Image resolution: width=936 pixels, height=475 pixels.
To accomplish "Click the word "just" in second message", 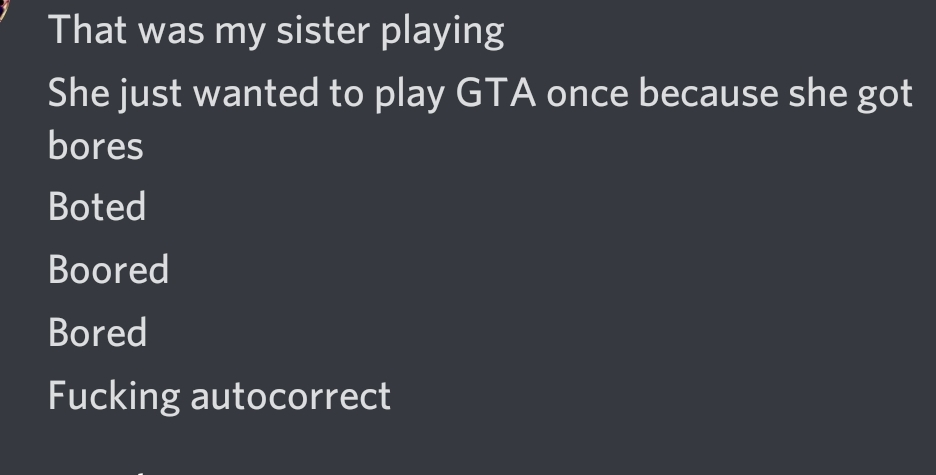I will [x=150, y=95].
